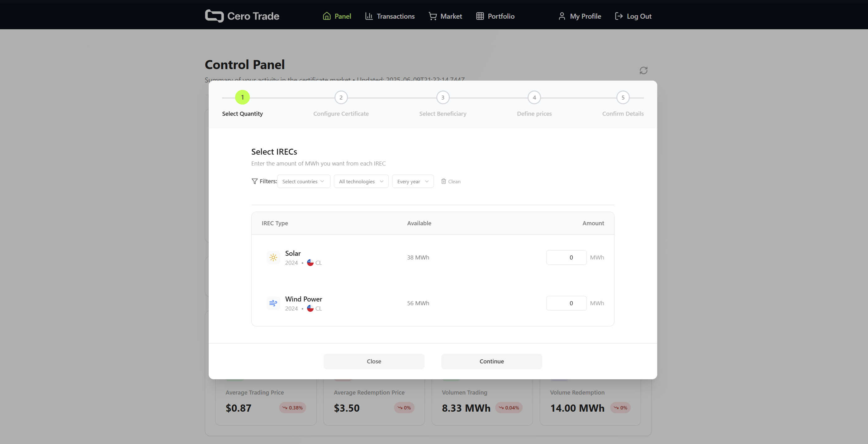Click the Solar sun icon
The image size is (868, 444).
(273, 258)
